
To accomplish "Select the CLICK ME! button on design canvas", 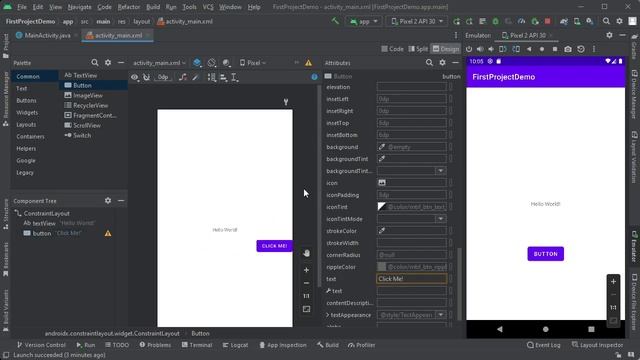I will click(274, 246).
